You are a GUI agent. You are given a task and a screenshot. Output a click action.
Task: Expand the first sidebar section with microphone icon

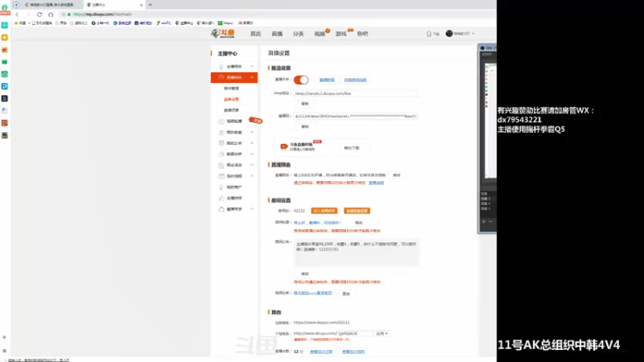(252, 67)
